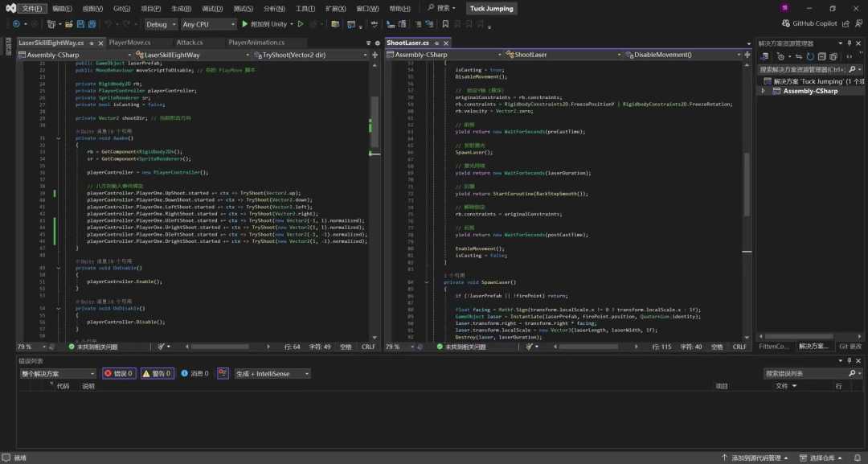Click the green Attach to Unity play button

244,24
